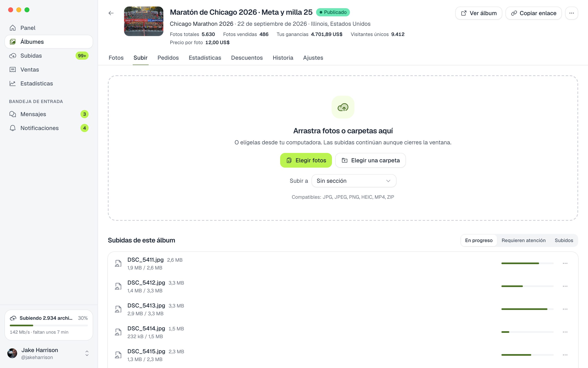This screenshot has height=368, width=588.
Task: Click the Publicado status badge
Action: (x=333, y=12)
